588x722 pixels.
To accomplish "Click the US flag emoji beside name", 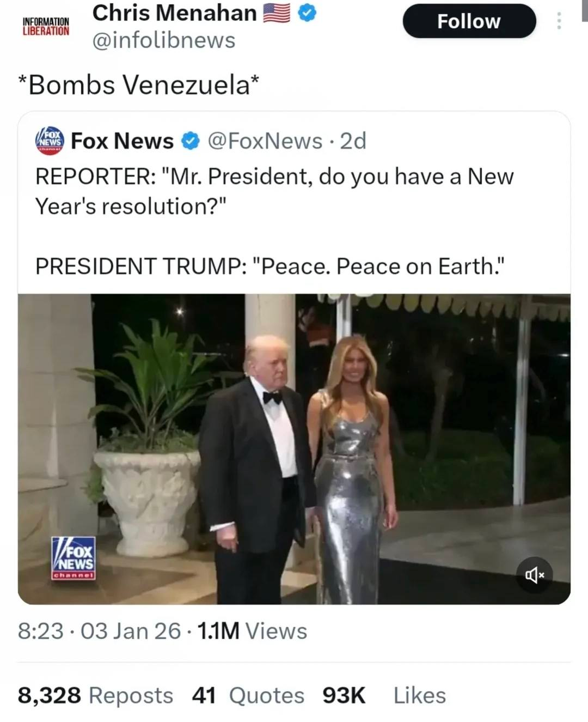I will [x=277, y=13].
